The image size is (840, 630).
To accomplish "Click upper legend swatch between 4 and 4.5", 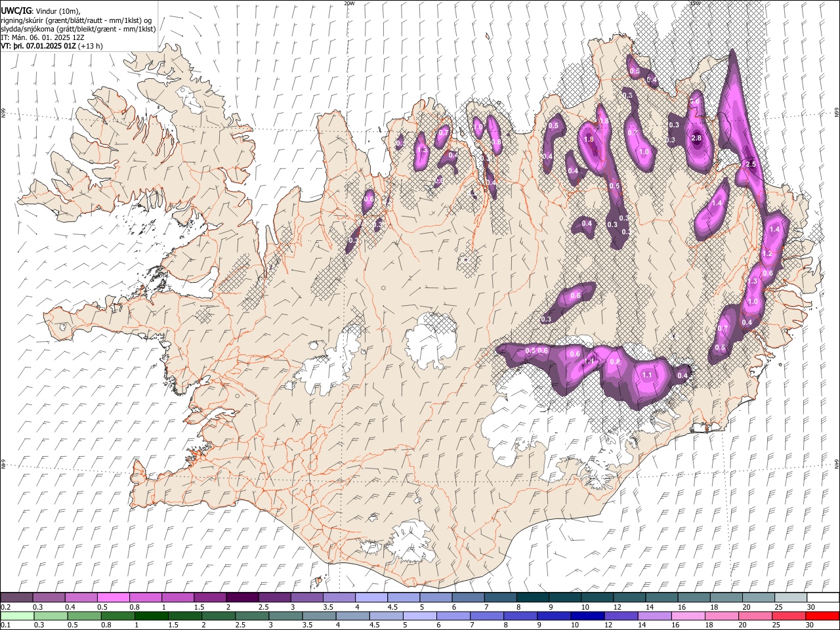I will (x=371, y=598).
